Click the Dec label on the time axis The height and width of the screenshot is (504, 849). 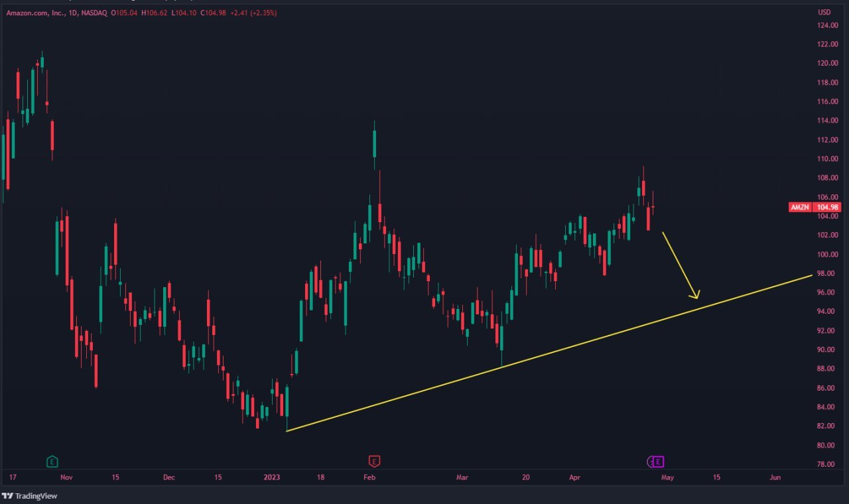(168, 477)
